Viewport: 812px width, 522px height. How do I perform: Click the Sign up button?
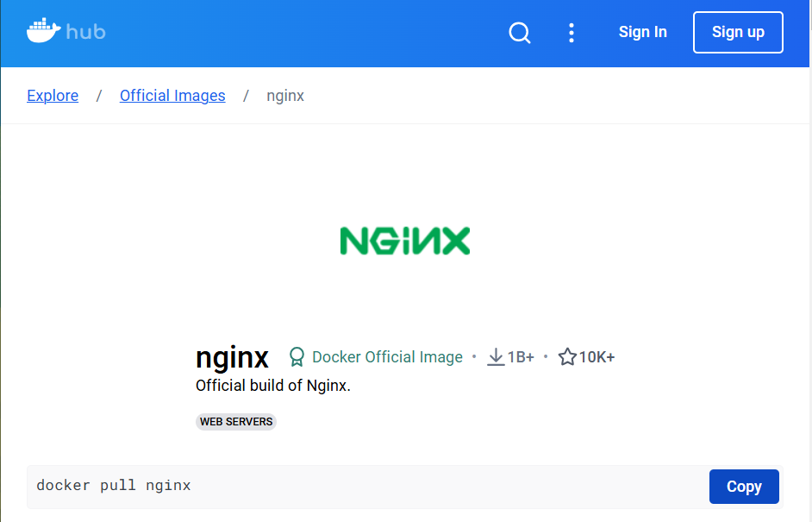pos(738,32)
